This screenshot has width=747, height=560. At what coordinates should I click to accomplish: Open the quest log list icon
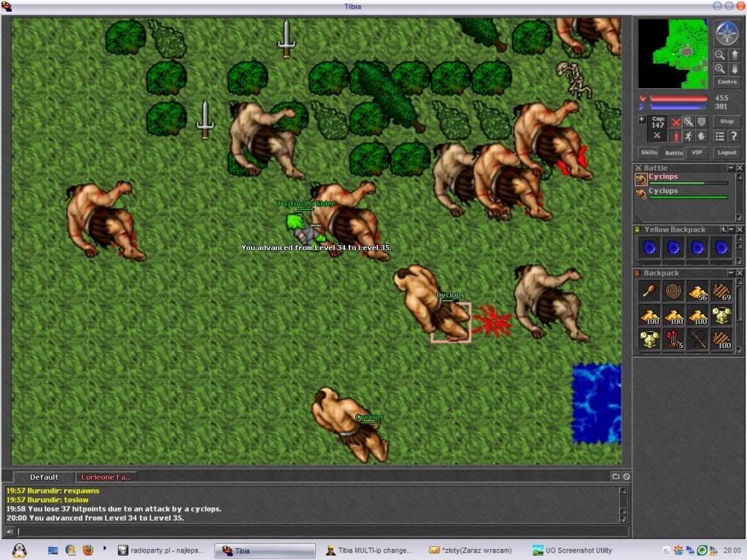click(719, 136)
